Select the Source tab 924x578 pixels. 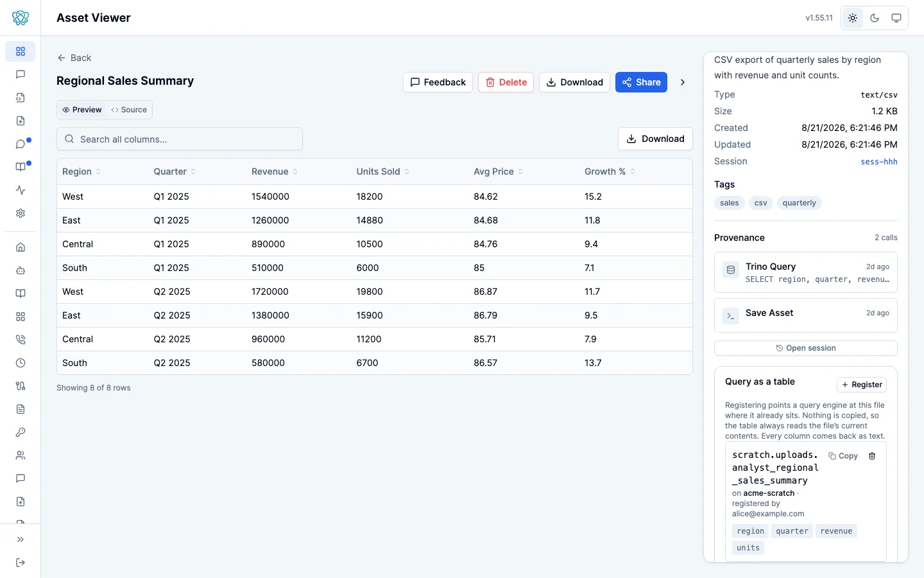(129, 110)
